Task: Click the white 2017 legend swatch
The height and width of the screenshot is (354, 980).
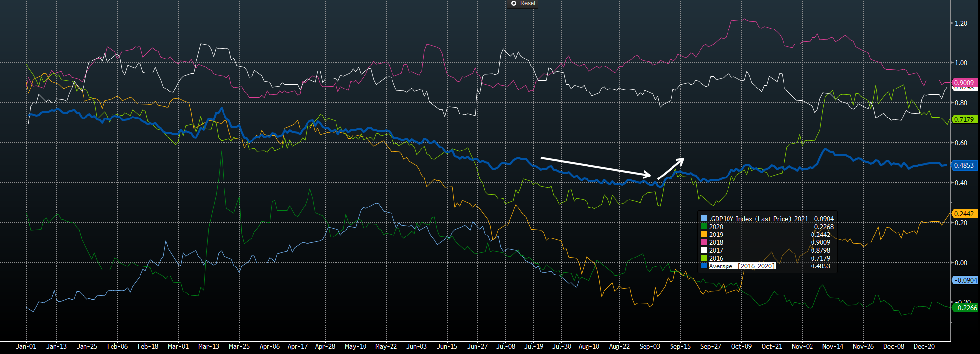Action: point(704,250)
